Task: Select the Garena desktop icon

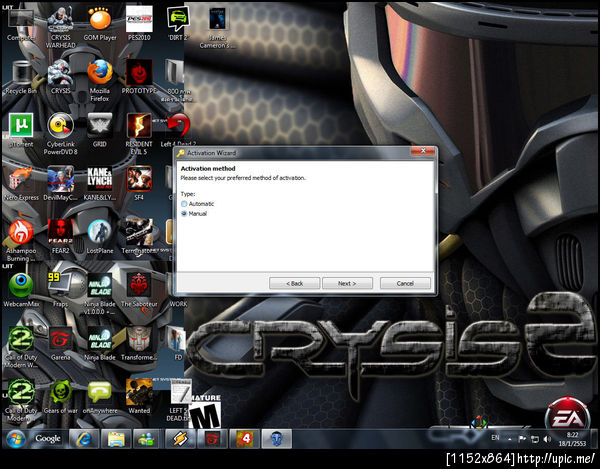Action: click(60, 344)
